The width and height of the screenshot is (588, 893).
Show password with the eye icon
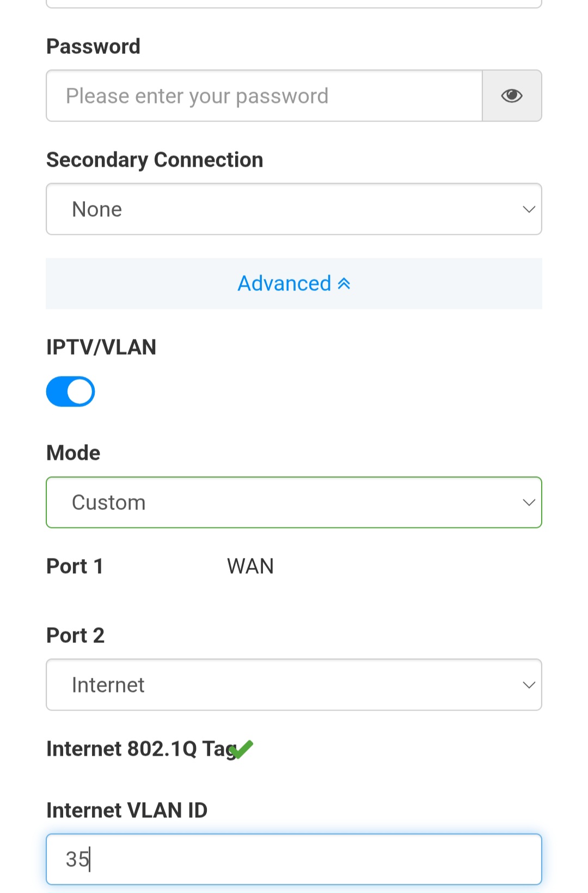coord(512,96)
